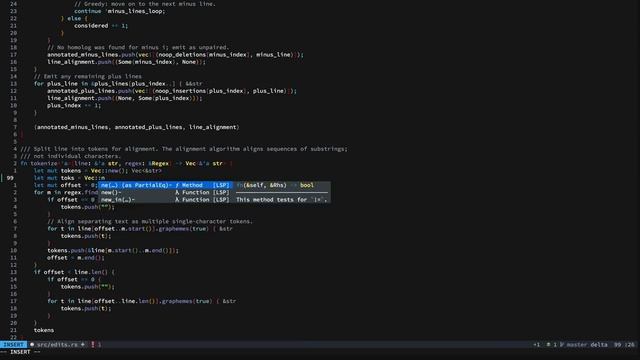Click the line_alignment.push((None, Some(plus_index))) line
The image size is (640, 360).
[x=124, y=99]
